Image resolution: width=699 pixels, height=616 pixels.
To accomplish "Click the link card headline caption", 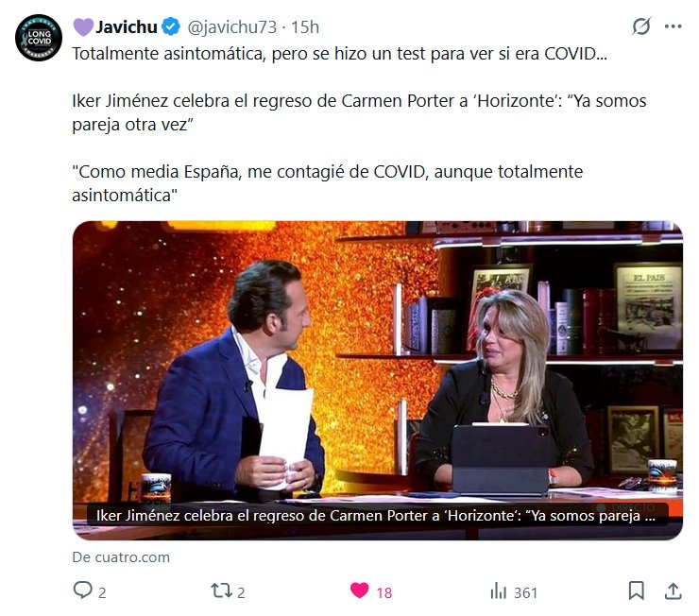I will tap(375, 516).
